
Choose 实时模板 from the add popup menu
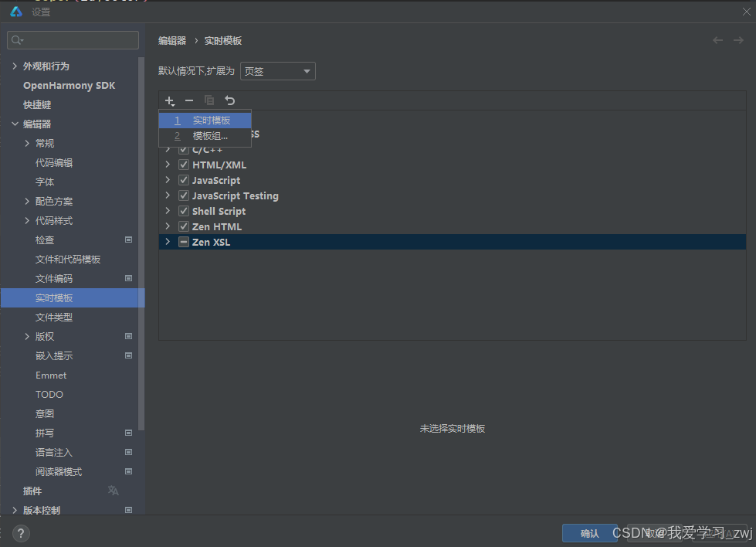click(205, 120)
